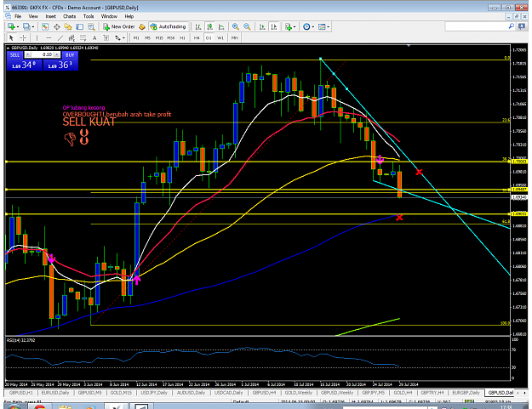Click the toolbar search box
Image resolution: width=532 pixels, height=409 pixels.
(x=479, y=26)
